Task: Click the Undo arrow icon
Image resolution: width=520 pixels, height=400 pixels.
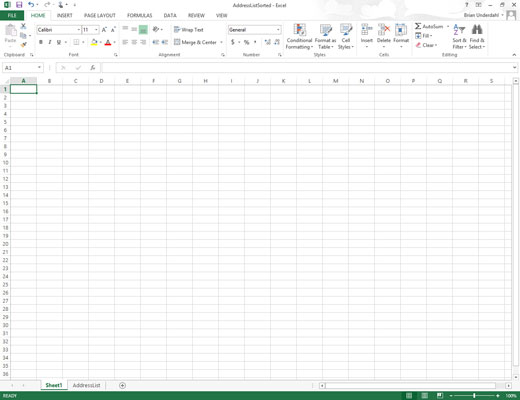Action: [31, 5]
